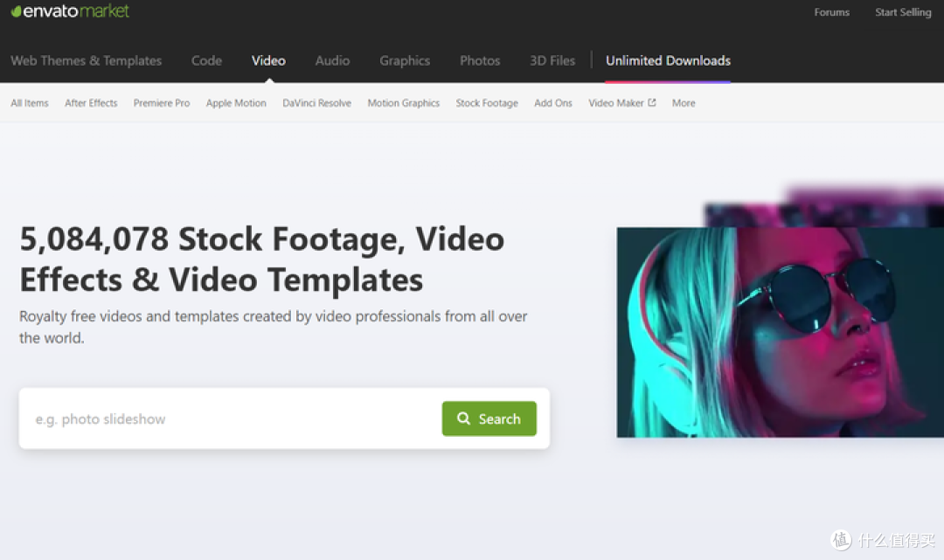Click the woman with sunglasses hero image
The image size is (944, 560).
[781, 332]
